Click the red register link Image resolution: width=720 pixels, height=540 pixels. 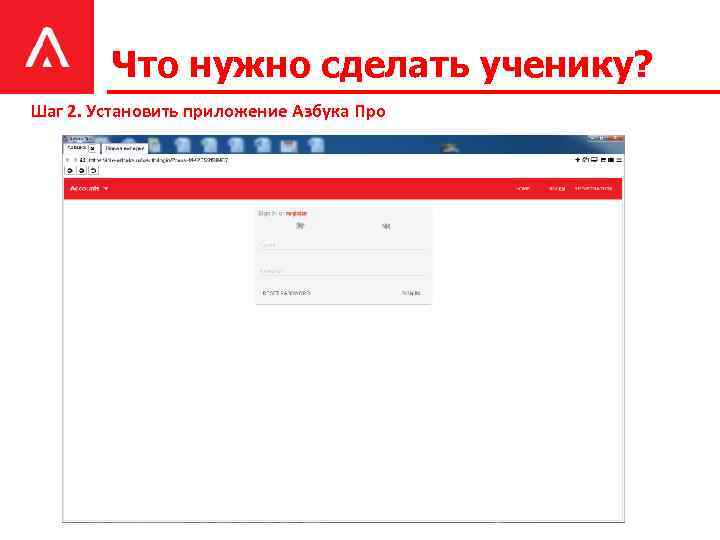point(296,213)
